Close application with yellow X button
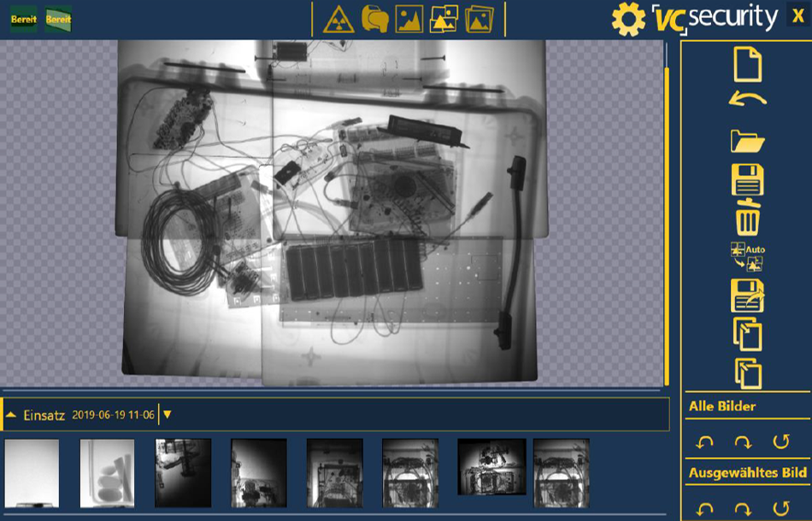 (x=798, y=15)
